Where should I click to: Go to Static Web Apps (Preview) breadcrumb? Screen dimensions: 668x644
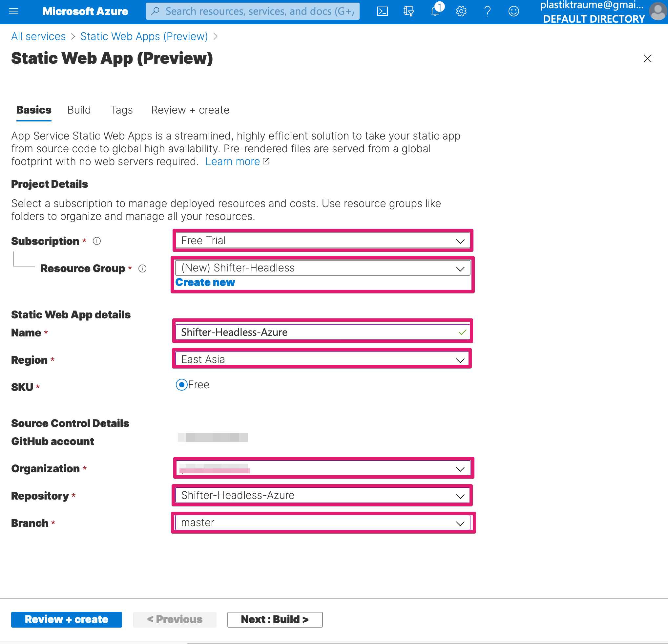144,36
